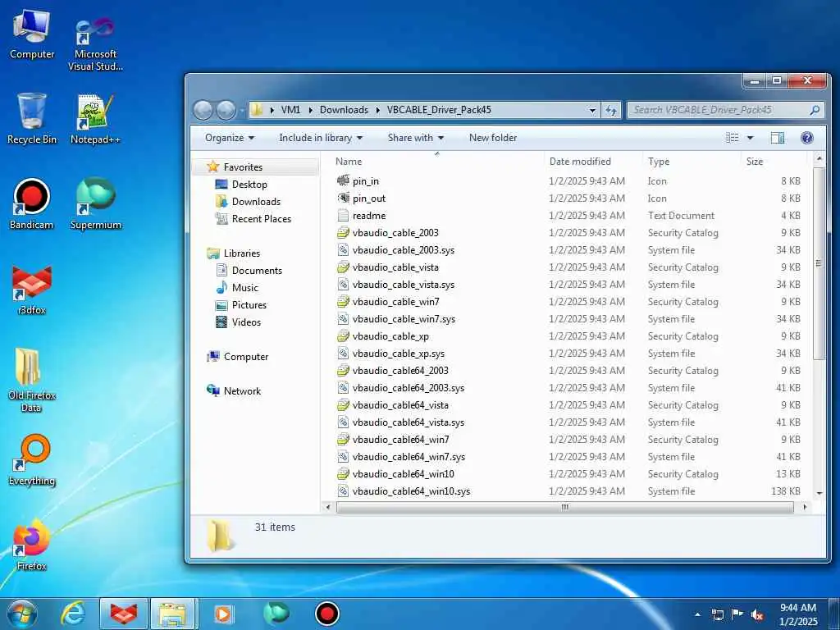Click the Change your view icon
The height and width of the screenshot is (630, 840).
tap(732, 138)
